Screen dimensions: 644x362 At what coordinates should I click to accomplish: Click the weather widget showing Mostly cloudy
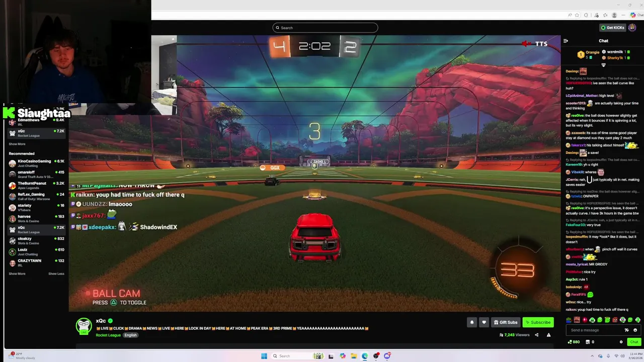(x=21, y=356)
